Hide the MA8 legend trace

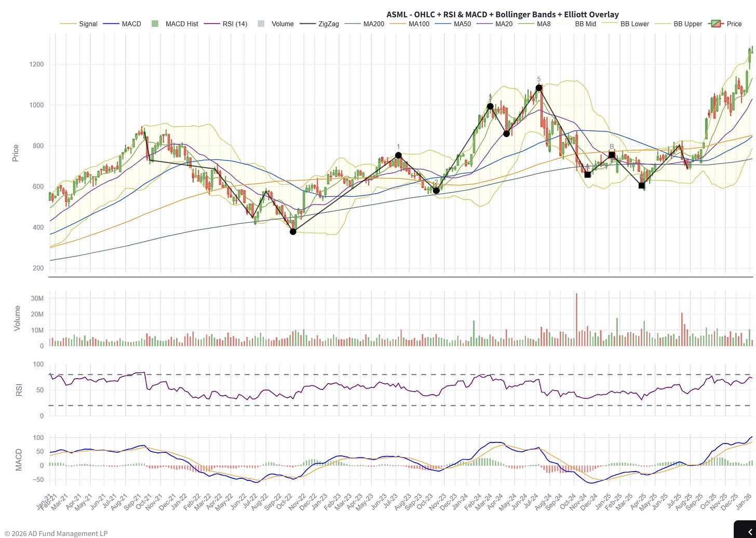[x=534, y=24]
